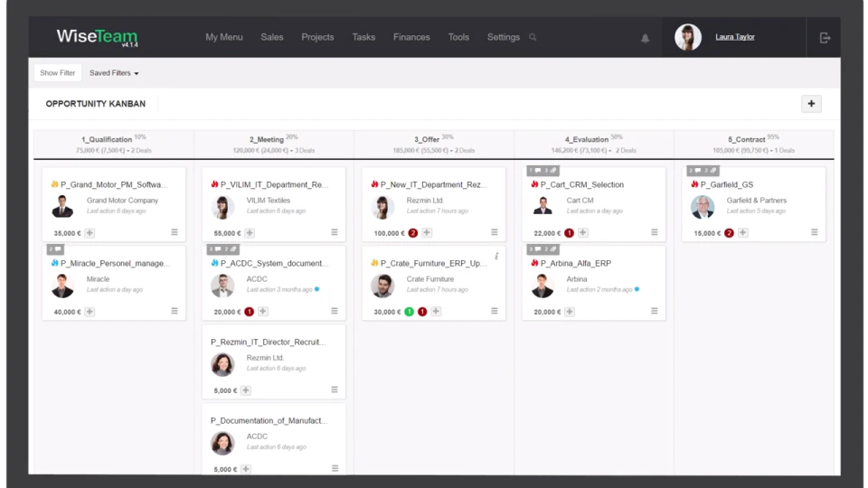The height and width of the screenshot is (488, 868).
Task: Open menu for P_Garfield_GS card
Action: pyautogui.click(x=815, y=232)
